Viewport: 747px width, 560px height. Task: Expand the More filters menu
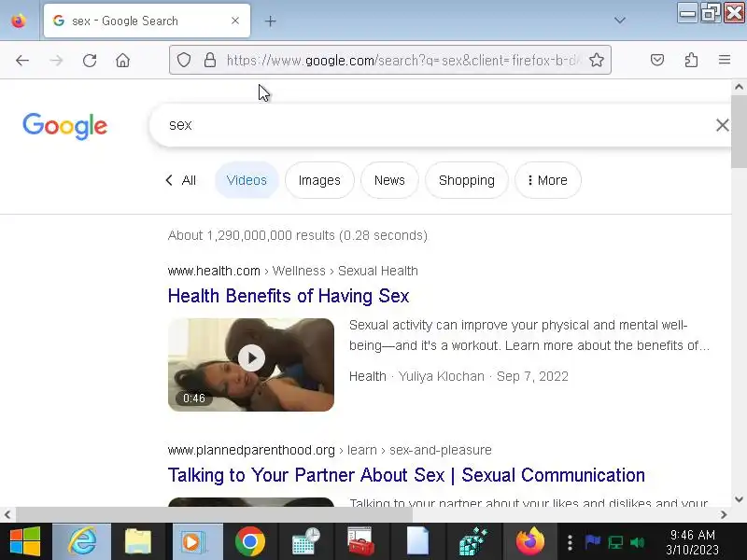[548, 180]
